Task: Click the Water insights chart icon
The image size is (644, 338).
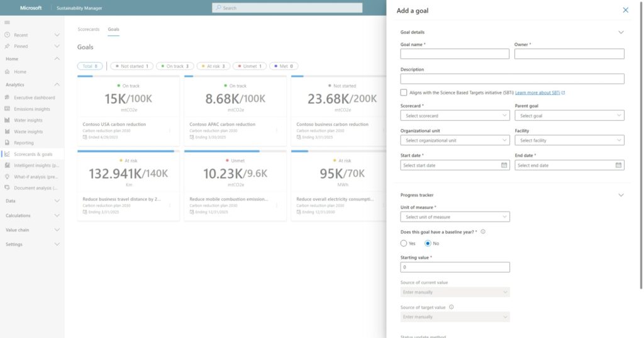Action: [7, 120]
